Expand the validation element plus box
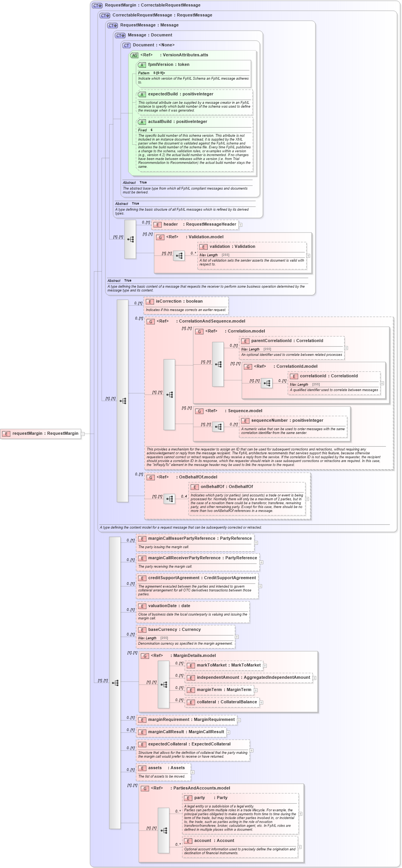Image resolution: width=402 pixels, height=868 pixels. click(308, 255)
